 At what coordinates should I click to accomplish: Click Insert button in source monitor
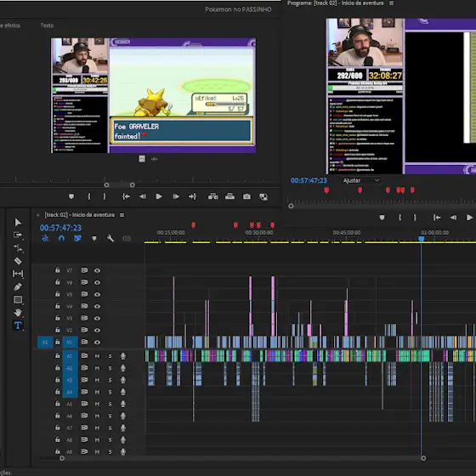point(212,196)
